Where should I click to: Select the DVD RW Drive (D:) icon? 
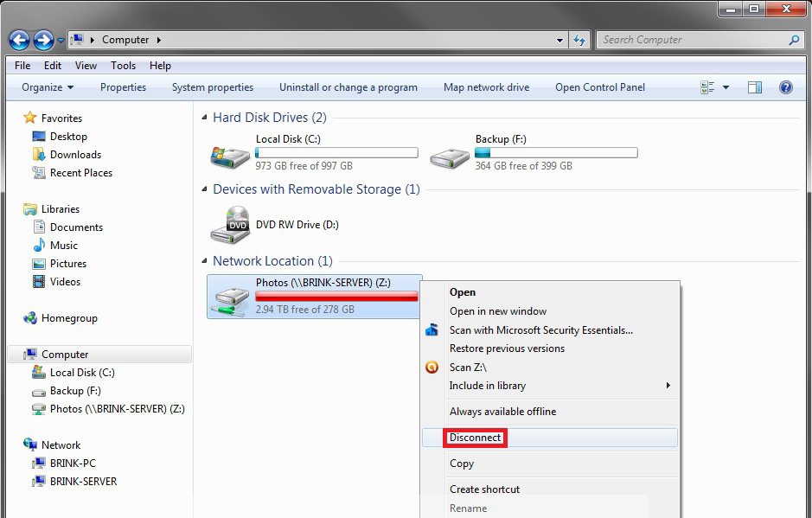tap(230, 225)
